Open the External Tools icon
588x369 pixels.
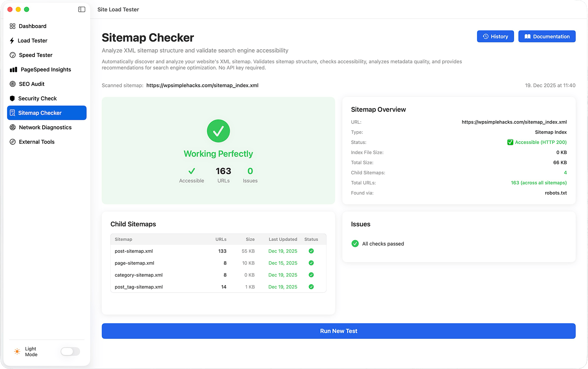[12, 141]
